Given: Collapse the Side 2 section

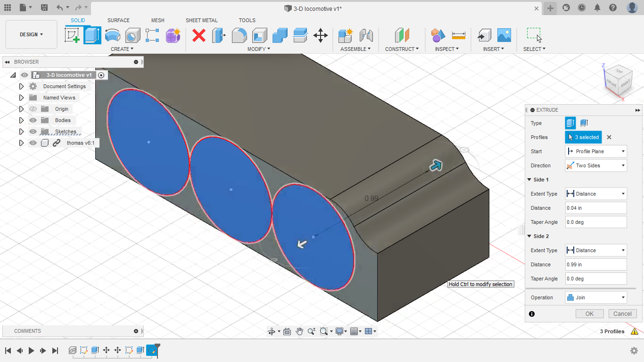Looking at the screenshot, I should [x=529, y=236].
